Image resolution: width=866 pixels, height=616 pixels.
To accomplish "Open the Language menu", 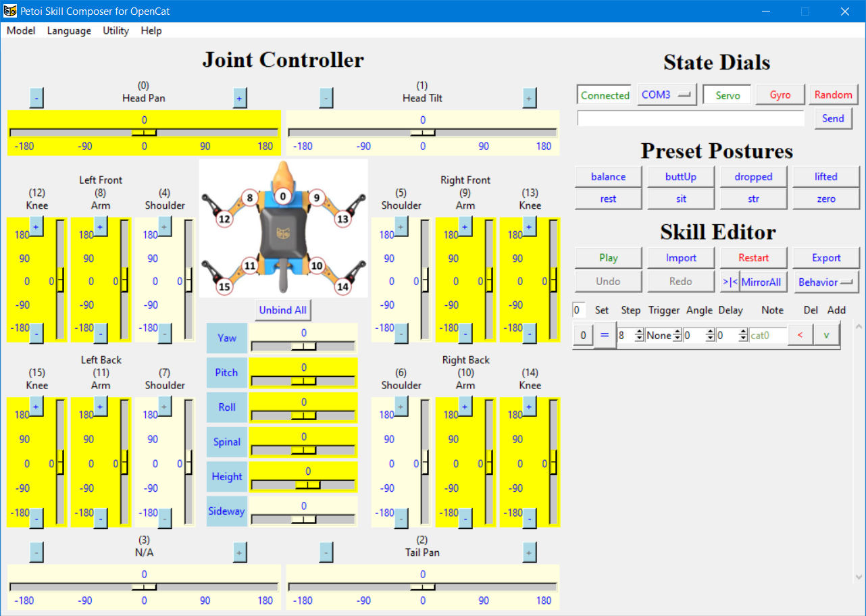I will pyautogui.click(x=69, y=30).
